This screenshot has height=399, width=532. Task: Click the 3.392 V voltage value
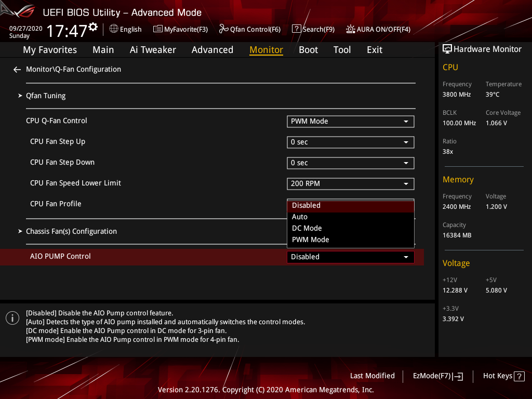click(x=453, y=319)
